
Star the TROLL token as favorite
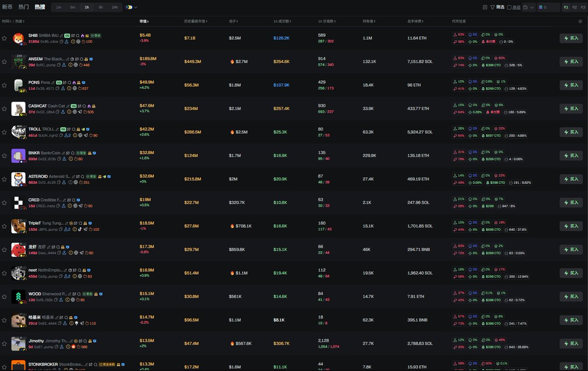pyautogui.click(x=4, y=132)
